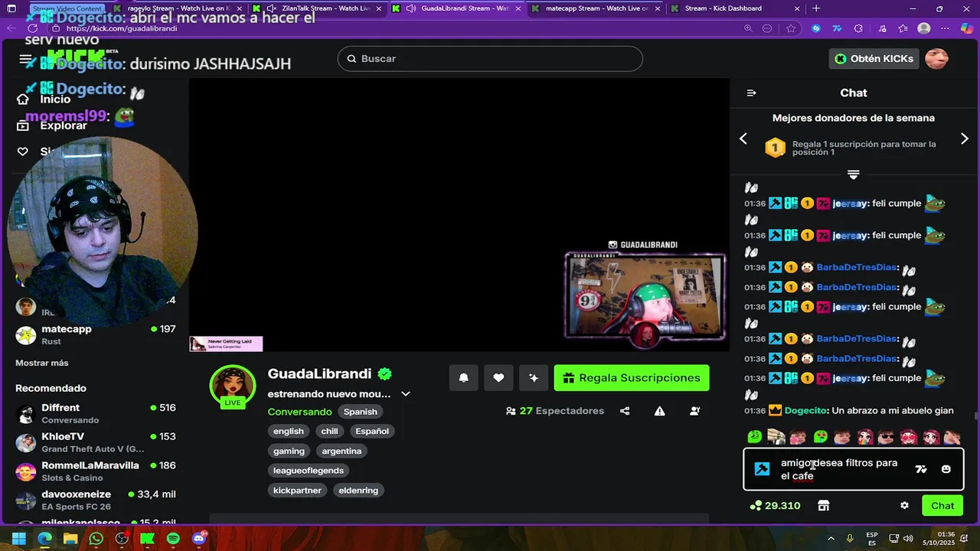Share the GuadaLibrandi stream

click(625, 411)
